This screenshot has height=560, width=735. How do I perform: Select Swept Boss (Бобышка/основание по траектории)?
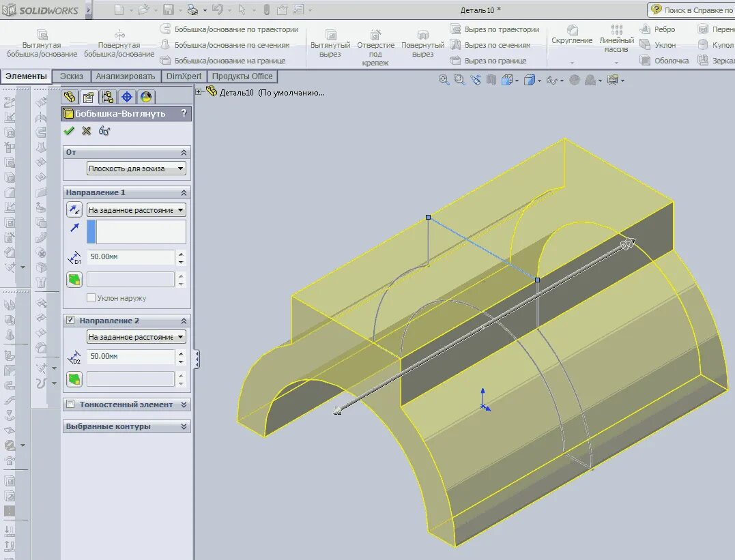(229, 29)
